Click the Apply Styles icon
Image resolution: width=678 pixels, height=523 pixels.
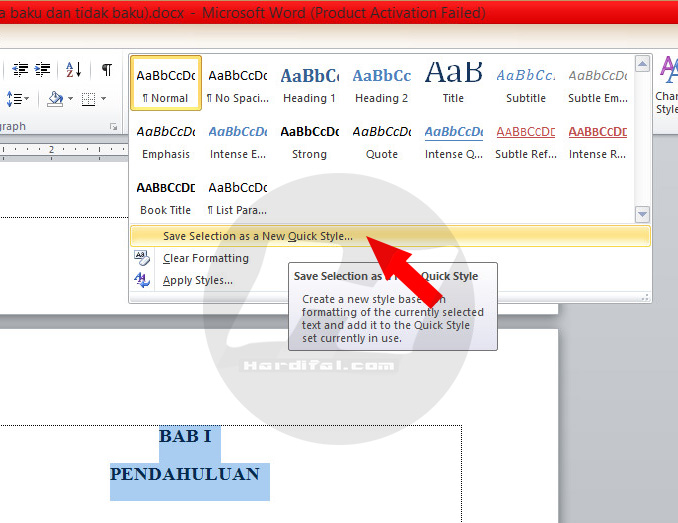pos(141,280)
